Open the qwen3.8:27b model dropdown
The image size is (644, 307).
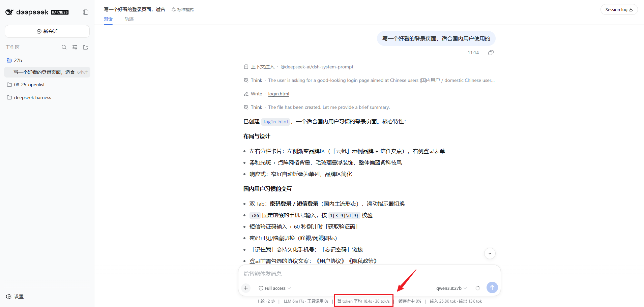pos(451,288)
